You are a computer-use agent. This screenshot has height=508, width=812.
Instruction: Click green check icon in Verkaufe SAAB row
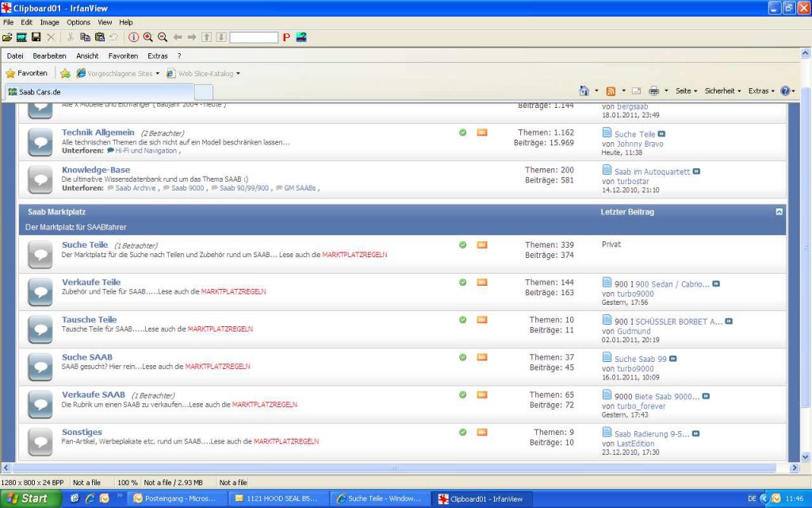coord(462,395)
